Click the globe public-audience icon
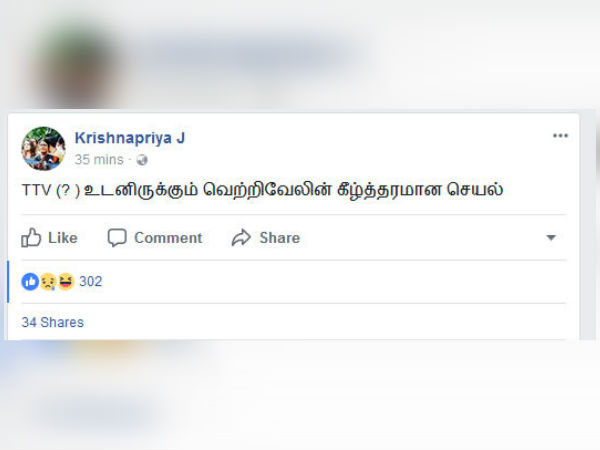The image size is (600, 450). (x=142, y=160)
